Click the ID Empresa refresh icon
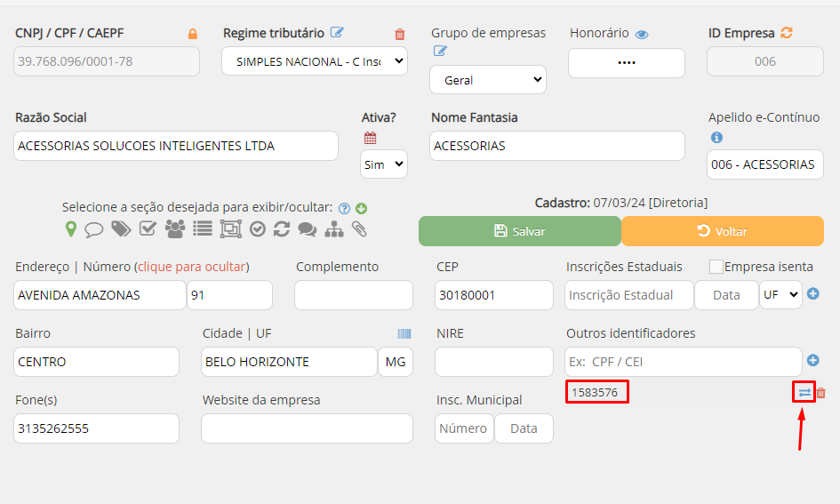The image size is (840, 504). [x=787, y=33]
